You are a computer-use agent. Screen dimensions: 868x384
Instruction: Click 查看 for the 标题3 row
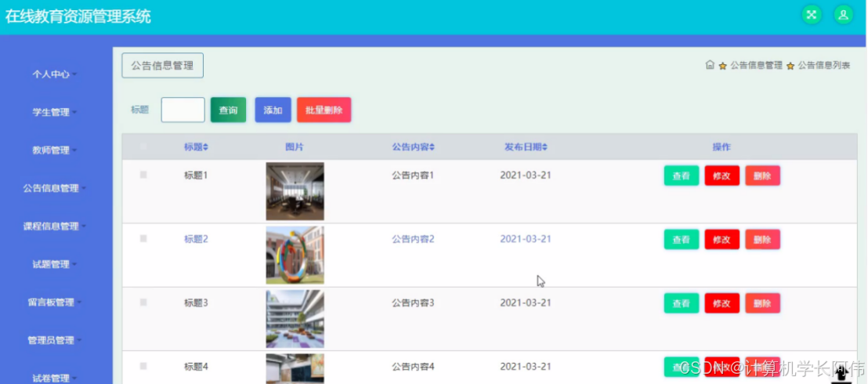click(682, 303)
